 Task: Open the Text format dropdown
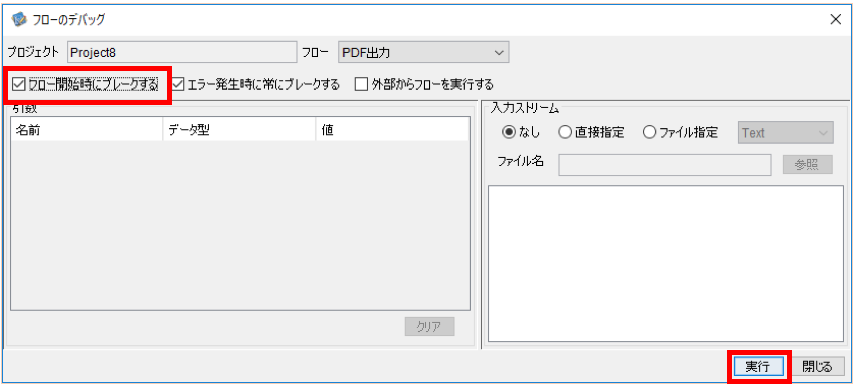click(x=785, y=133)
